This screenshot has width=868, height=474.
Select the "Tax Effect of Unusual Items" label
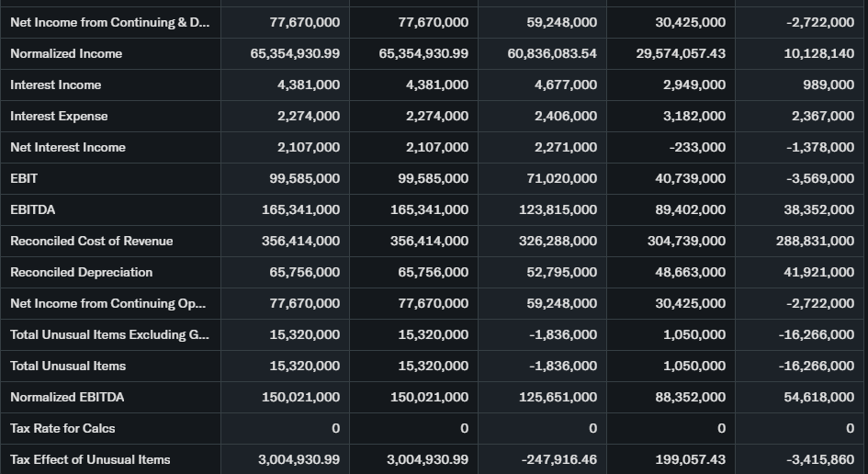[90, 459]
